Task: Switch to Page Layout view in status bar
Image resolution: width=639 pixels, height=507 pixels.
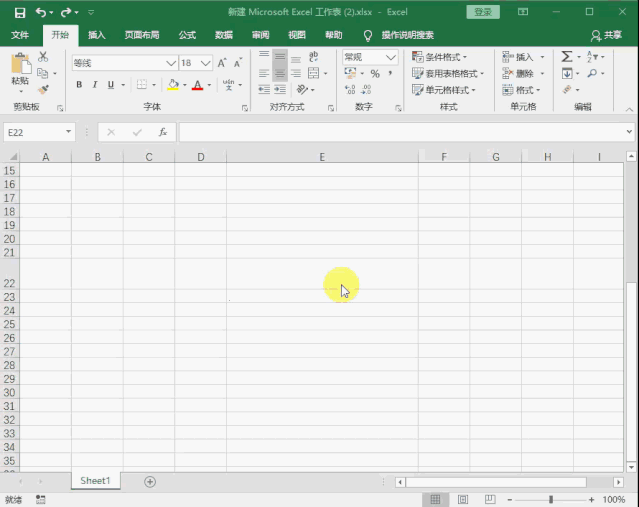Action: point(463,499)
